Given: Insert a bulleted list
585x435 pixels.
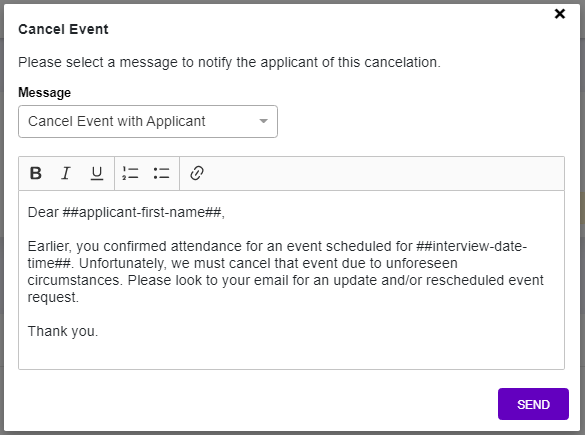Looking at the screenshot, I should pos(162,173).
